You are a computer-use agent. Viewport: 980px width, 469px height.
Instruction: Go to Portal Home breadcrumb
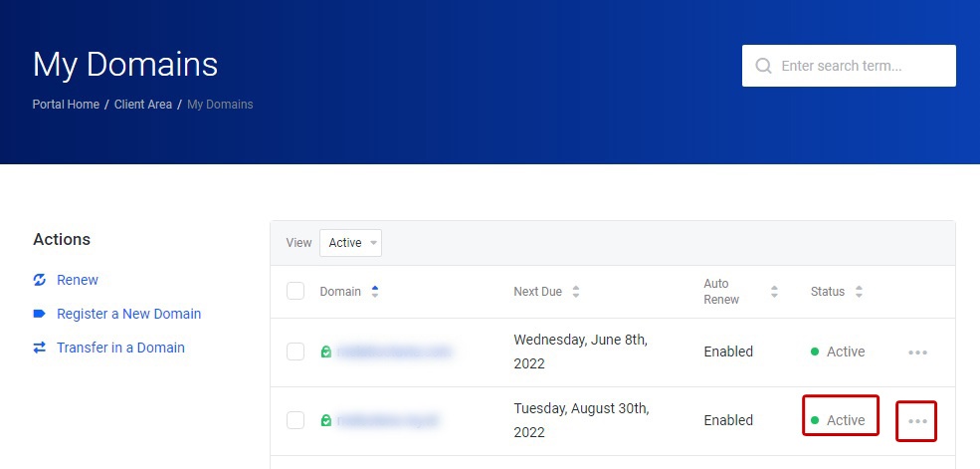(66, 104)
